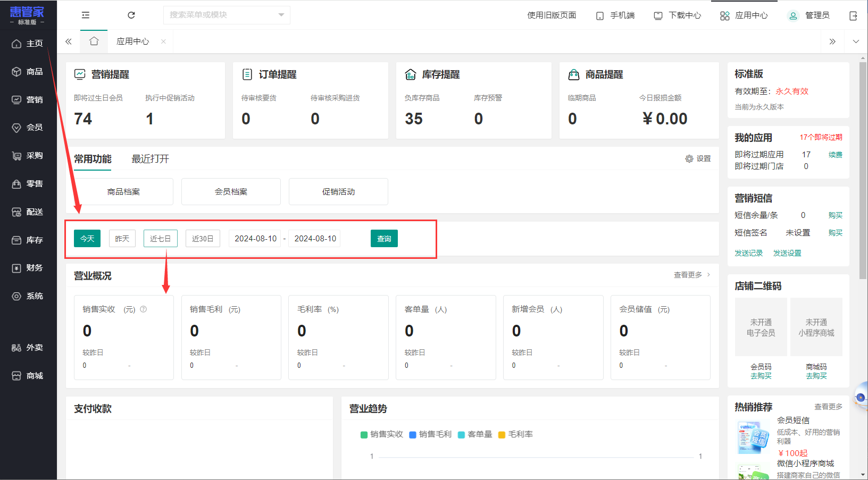Open the 主页 home sidebar item
Screen dimensions: 868x480
(28, 44)
